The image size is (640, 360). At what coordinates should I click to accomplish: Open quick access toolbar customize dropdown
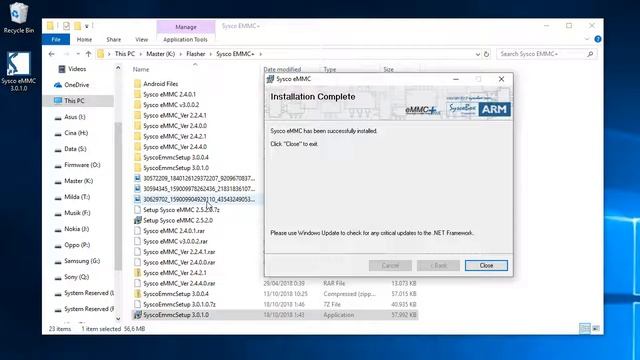tap(87, 26)
